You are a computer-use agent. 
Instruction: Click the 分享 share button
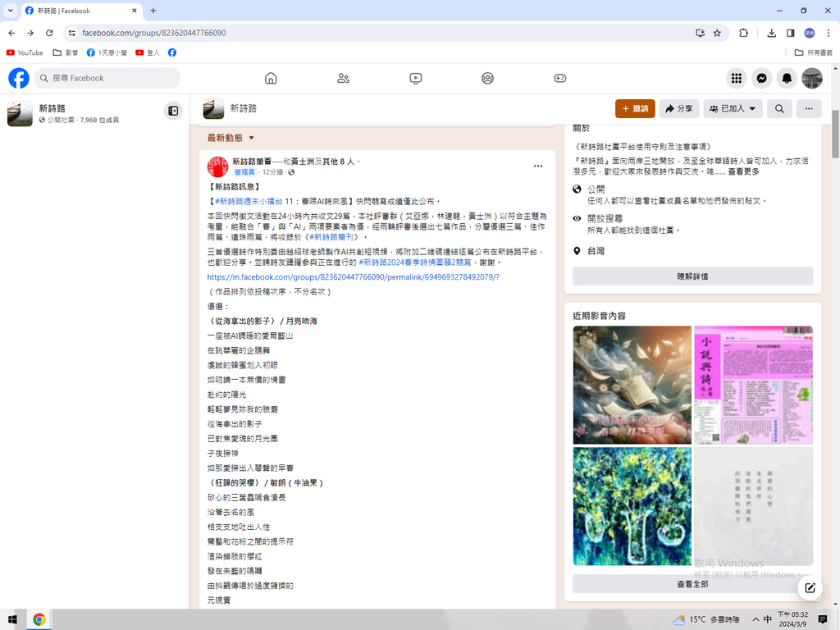coord(678,108)
